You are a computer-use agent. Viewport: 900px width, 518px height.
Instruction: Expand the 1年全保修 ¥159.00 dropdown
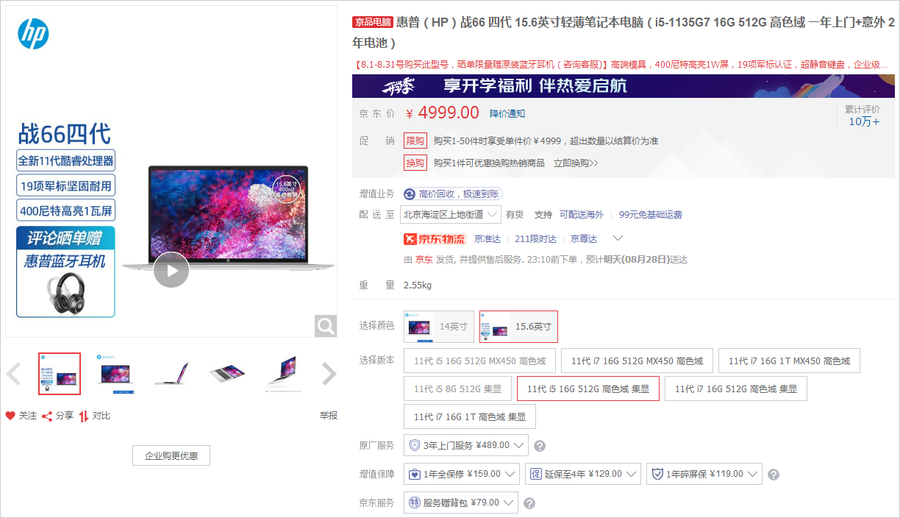(462, 474)
